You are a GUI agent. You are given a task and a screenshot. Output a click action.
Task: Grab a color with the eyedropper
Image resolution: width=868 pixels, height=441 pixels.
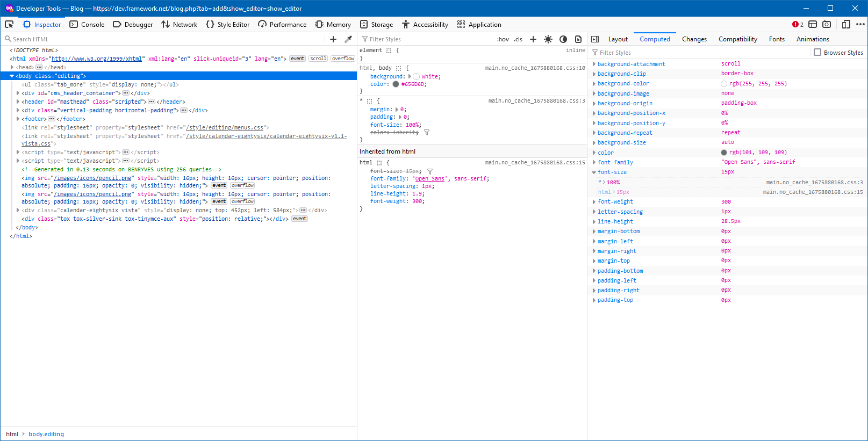pos(348,39)
